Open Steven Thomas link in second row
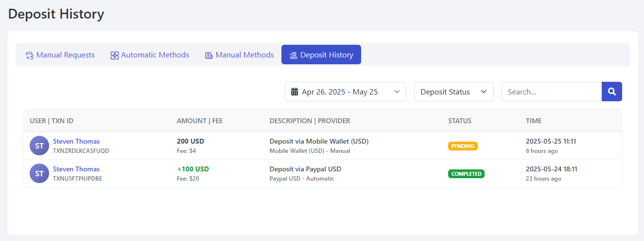 coord(76,169)
